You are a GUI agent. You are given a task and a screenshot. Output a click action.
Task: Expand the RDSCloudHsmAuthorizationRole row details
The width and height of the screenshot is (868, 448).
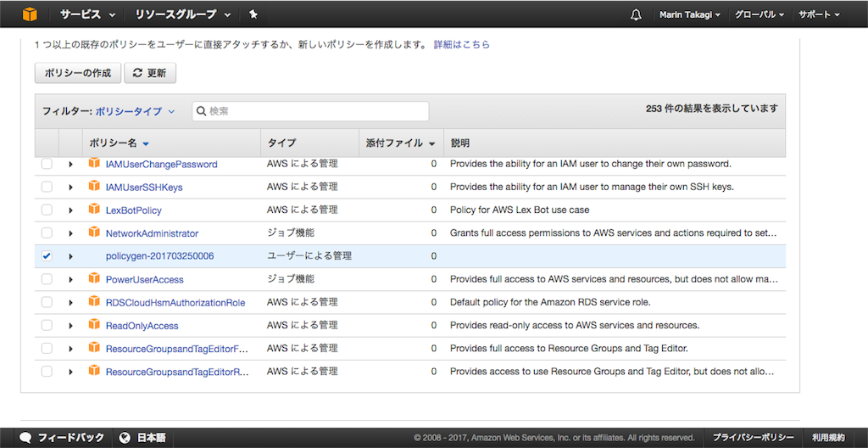(70, 302)
